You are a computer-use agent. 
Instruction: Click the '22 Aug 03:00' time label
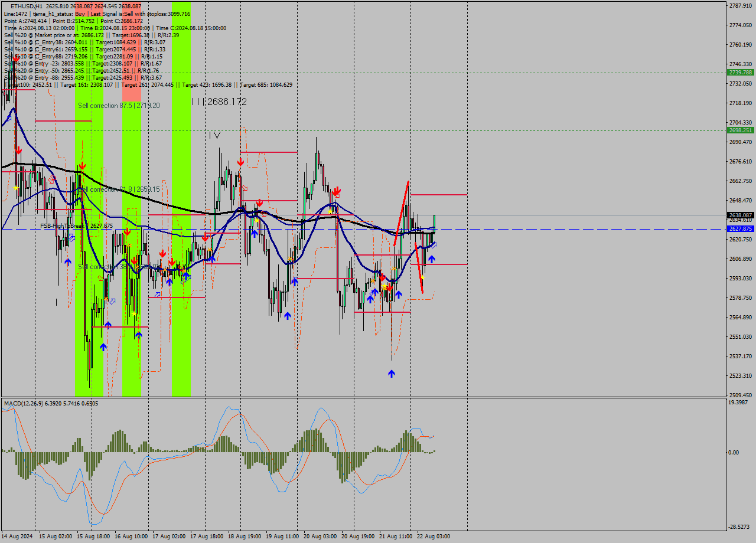coord(434,537)
